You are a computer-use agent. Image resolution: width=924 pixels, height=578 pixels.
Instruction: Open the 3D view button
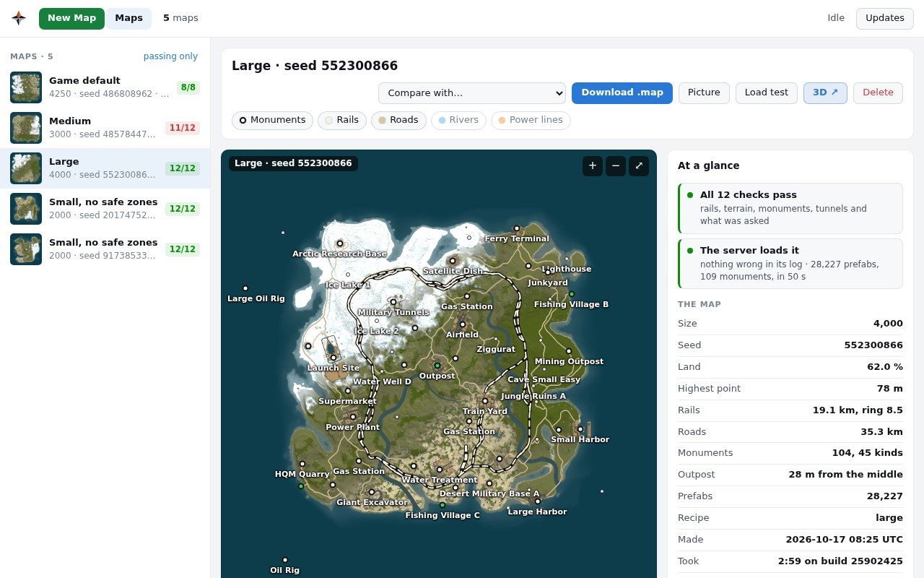[x=825, y=93]
